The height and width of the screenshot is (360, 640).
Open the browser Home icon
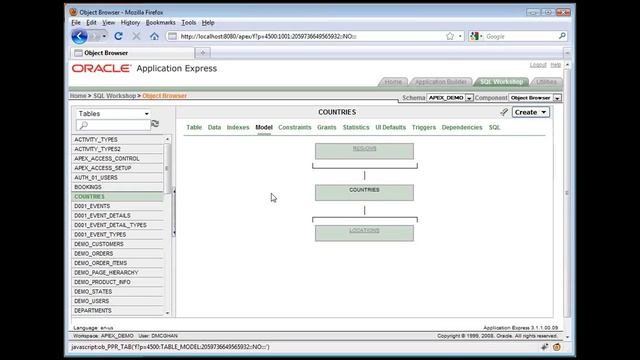(154, 36)
